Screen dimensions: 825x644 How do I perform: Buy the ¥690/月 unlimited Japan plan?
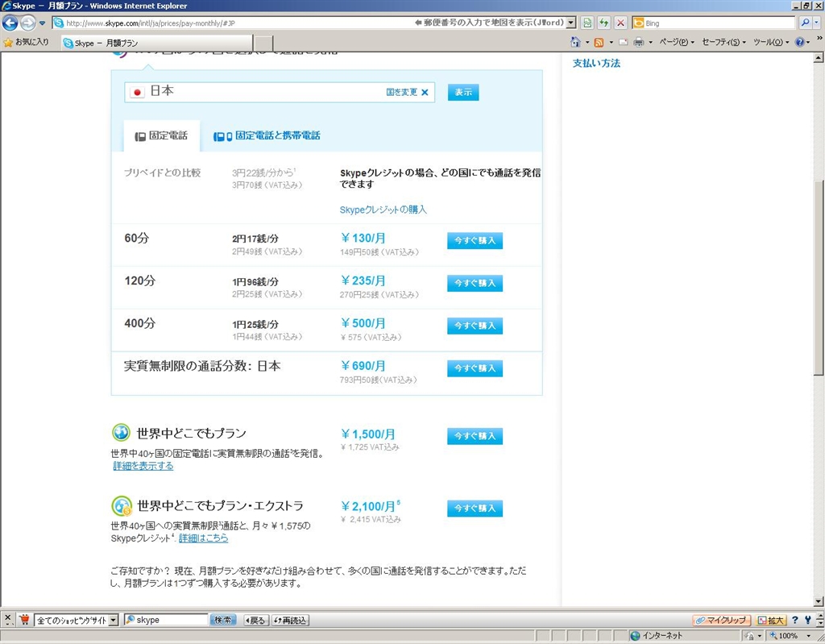(x=475, y=368)
